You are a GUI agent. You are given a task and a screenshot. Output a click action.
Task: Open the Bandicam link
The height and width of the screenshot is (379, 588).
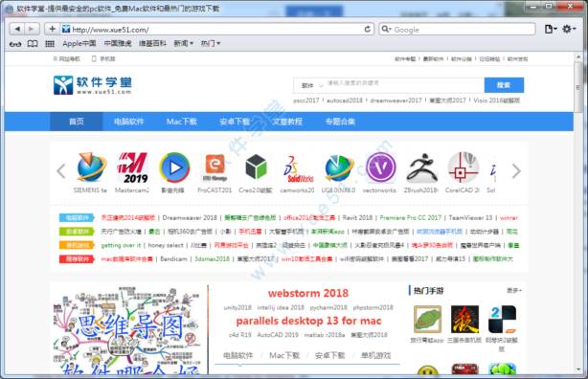pos(173,259)
